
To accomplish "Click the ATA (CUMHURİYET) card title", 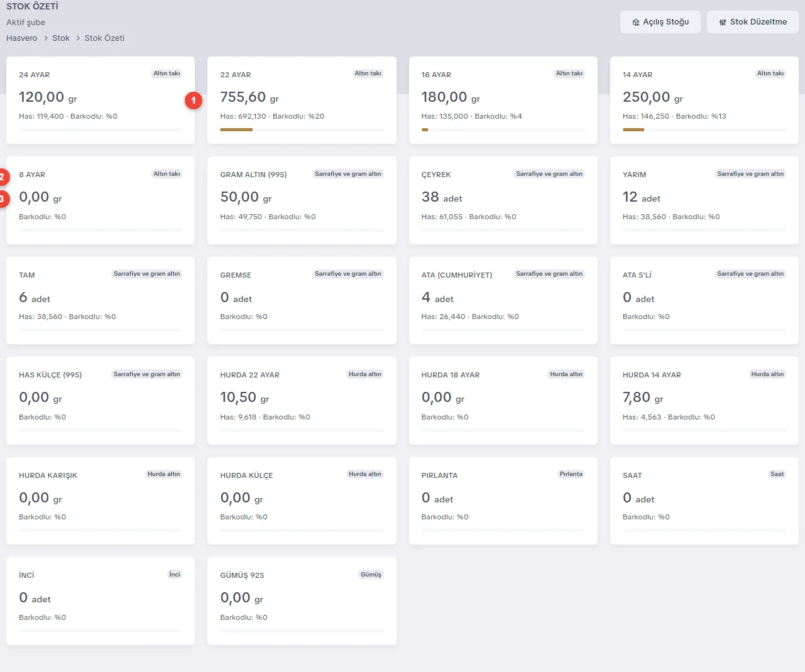I will click(457, 275).
